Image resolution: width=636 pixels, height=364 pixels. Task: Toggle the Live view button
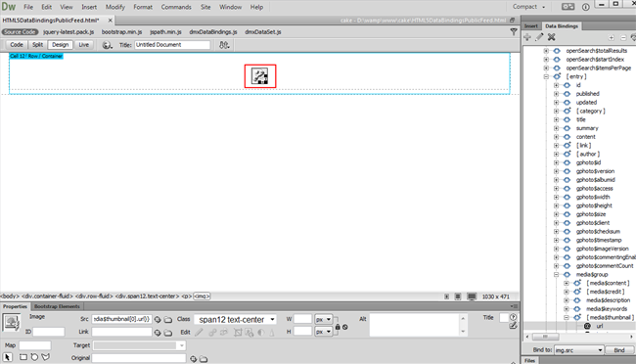coord(83,45)
